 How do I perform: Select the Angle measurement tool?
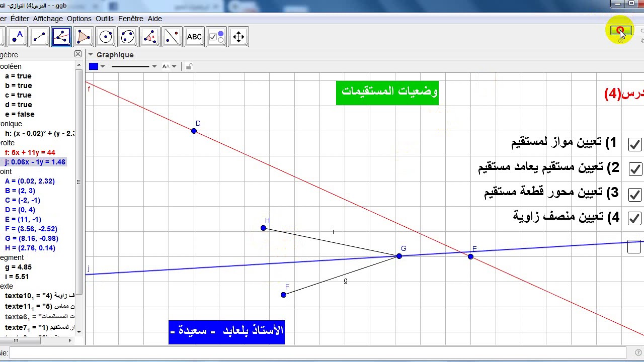150,37
